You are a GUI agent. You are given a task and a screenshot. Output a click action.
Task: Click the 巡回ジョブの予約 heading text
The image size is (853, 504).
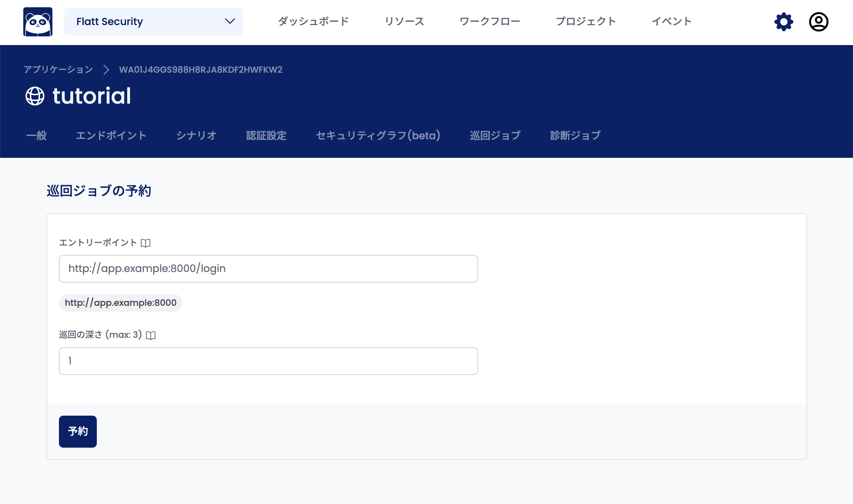click(x=99, y=191)
